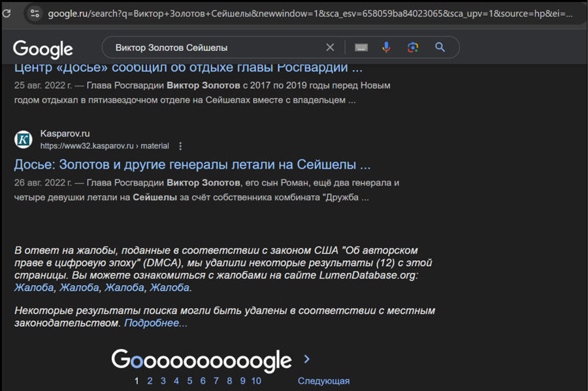Open the third Жалоба complaint link
The height and width of the screenshot is (391, 588).
pos(124,288)
